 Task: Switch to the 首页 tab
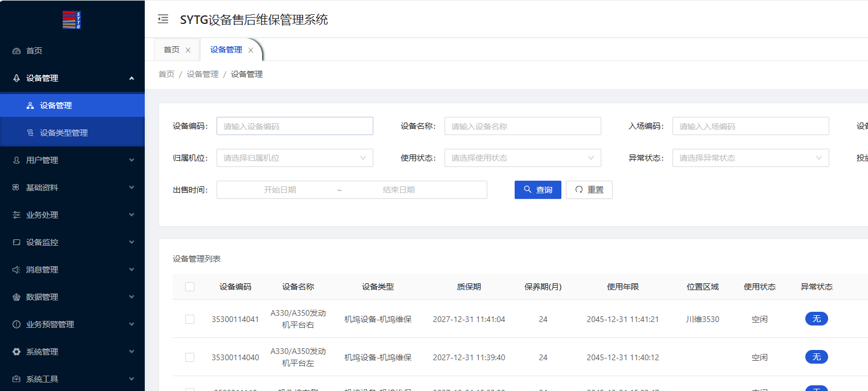(171, 50)
